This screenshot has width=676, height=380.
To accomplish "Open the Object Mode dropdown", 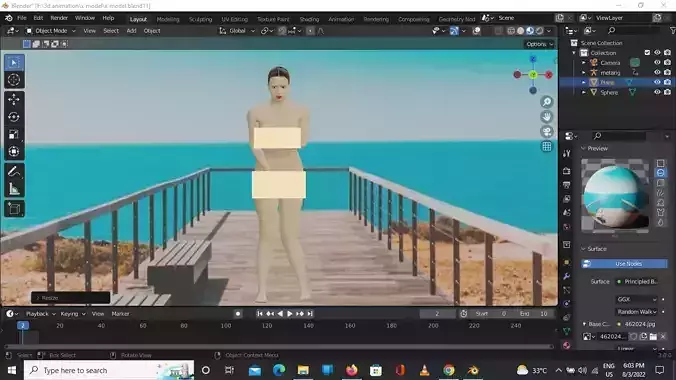I will point(51,31).
